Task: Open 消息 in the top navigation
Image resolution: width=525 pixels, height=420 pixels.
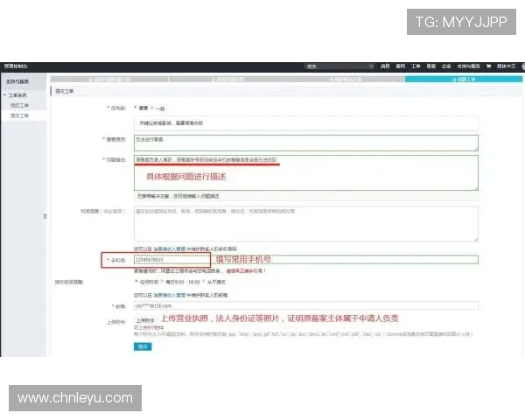Action: pyautogui.click(x=385, y=66)
